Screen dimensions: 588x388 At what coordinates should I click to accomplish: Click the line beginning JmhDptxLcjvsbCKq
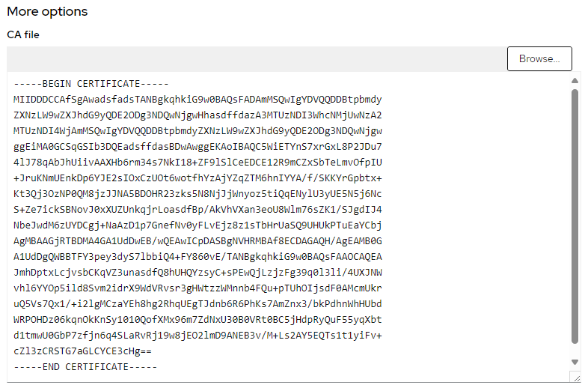[197, 273]
